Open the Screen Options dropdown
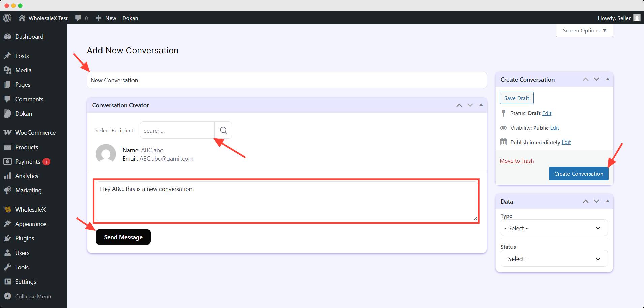 (x=584, y=30)
